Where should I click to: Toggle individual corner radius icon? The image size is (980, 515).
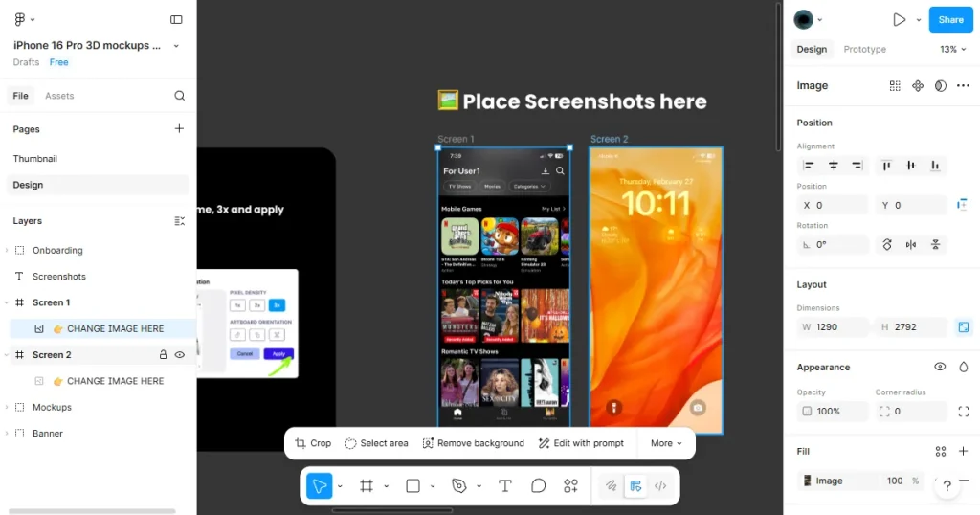(x=963, y=412)
